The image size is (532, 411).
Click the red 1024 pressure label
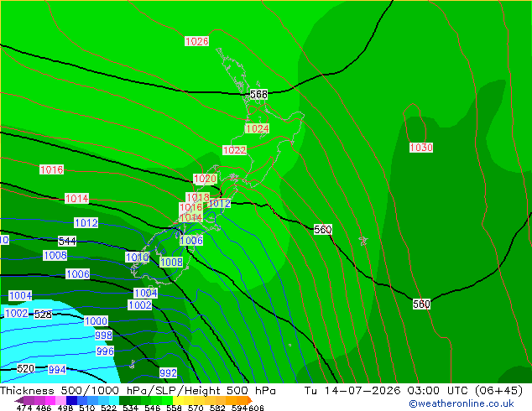(x=257, y=128)
